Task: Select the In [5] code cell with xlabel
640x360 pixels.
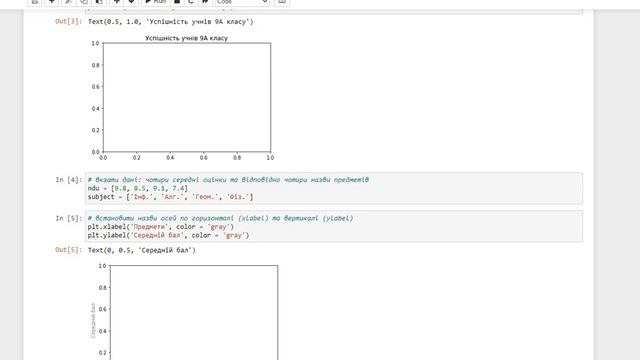Action: 334,227
